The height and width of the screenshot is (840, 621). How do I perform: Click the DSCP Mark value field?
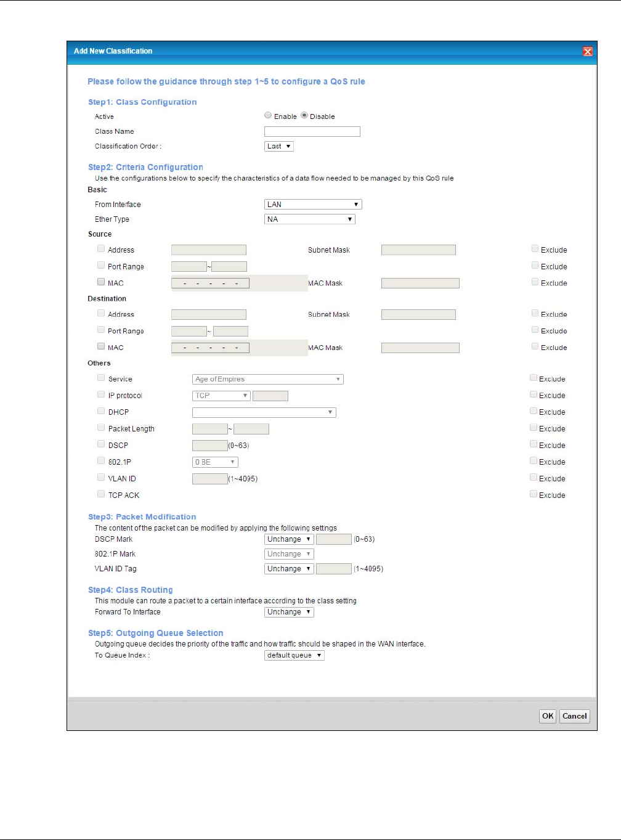point(334,539)
